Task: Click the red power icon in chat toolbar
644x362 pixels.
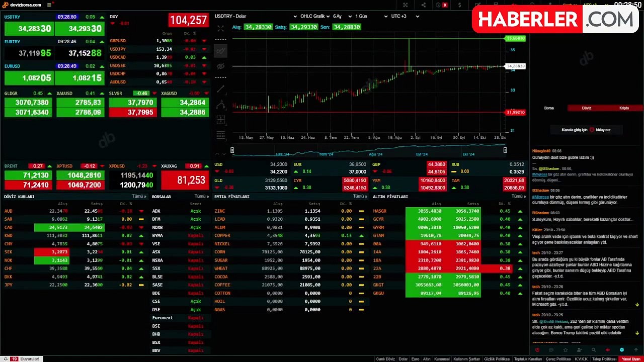Action: 537,350
